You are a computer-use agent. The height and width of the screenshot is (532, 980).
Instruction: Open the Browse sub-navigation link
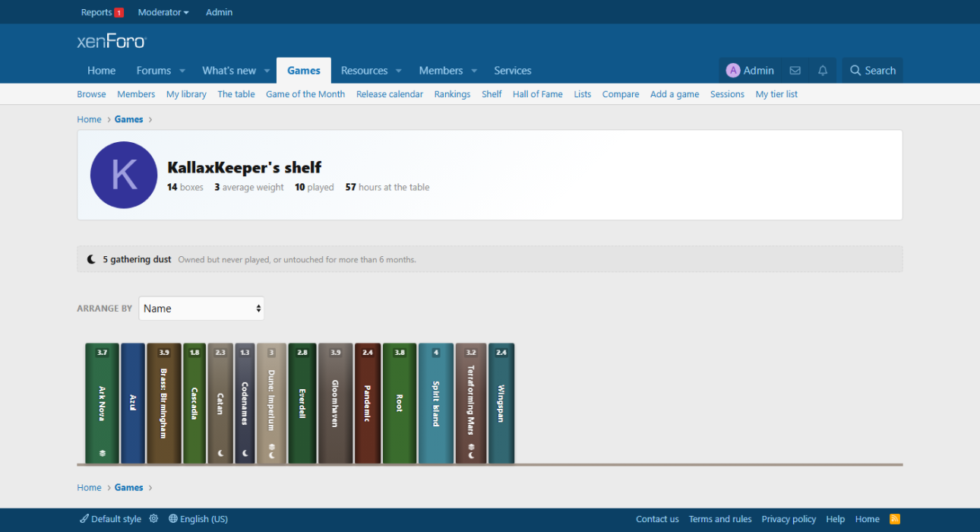(91, 94)
